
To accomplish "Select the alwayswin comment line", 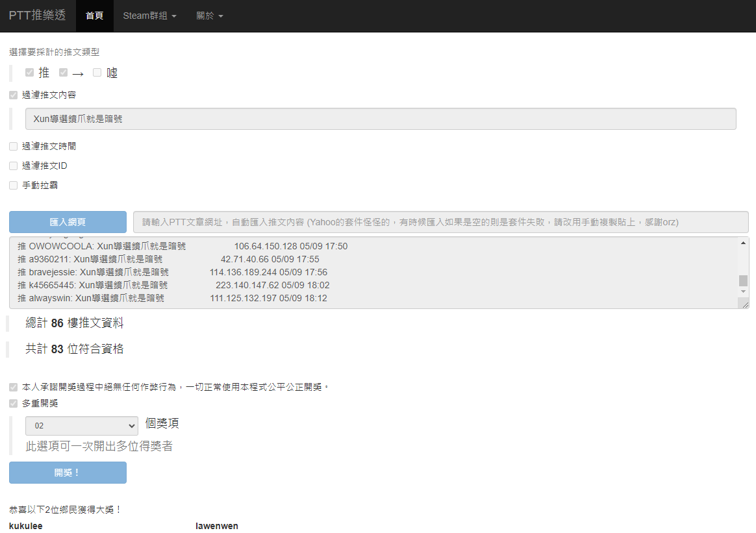I will [x=172, y=298].
